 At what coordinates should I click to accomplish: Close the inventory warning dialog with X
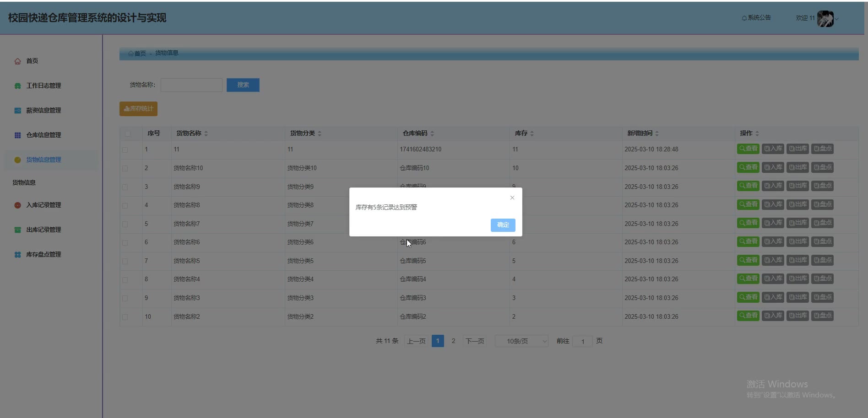click(x=512, y=198)
